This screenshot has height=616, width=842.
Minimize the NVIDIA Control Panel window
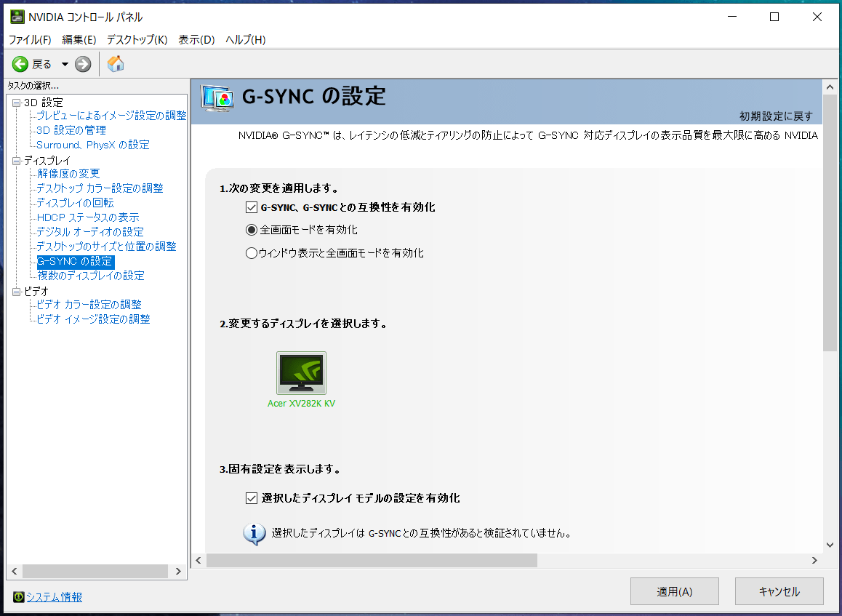coord(732,17)
